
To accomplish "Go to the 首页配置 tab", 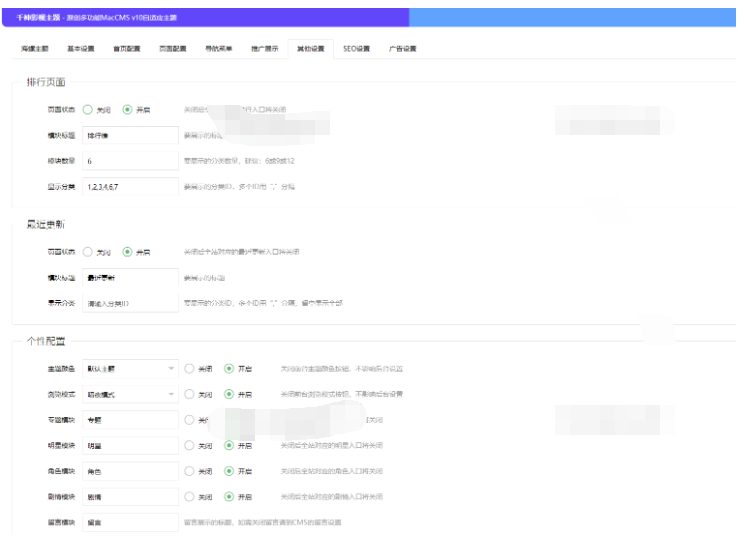I will (126, 48).
